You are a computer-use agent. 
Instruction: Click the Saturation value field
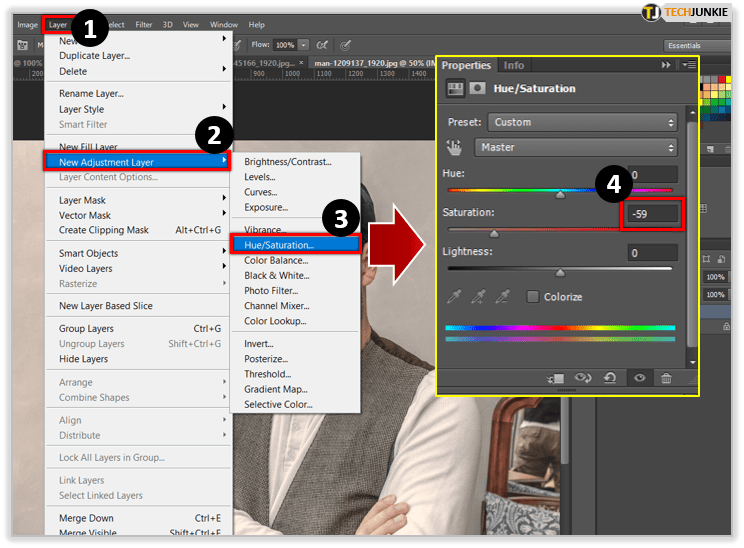tap(652, 213)
